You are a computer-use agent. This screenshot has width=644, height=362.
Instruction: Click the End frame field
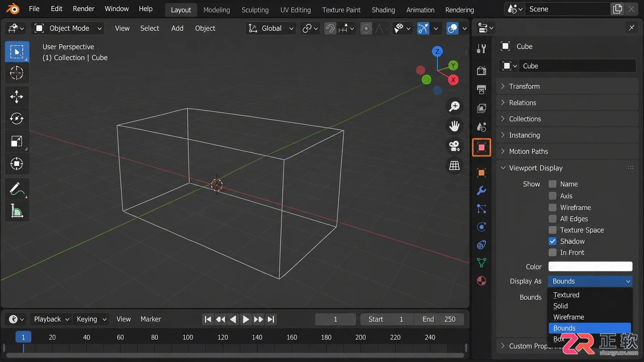[439, 319]
